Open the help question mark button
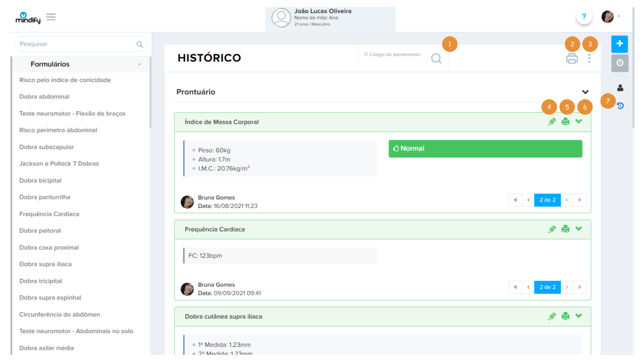 pyautogui.click(x=584, y=16)
